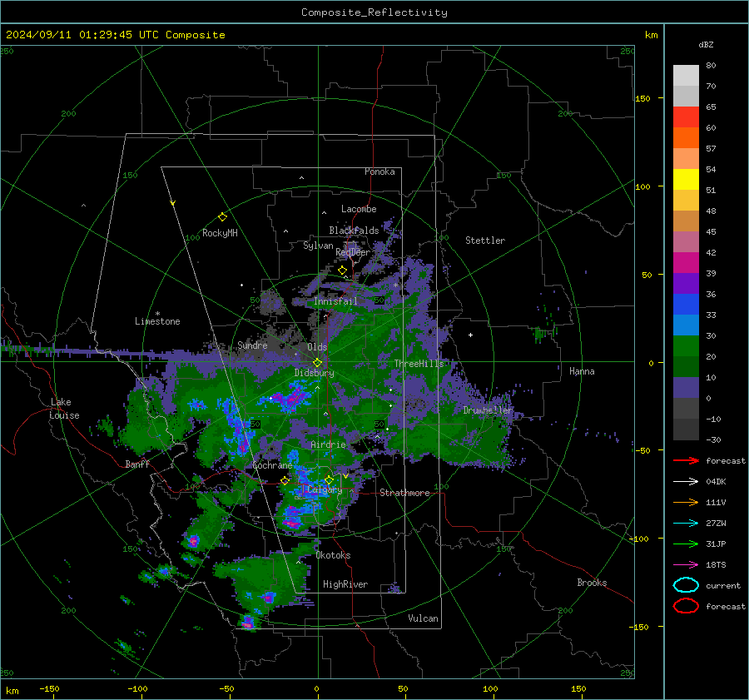The height and width of the screenshot is (700, 749).
Task: Click the 'current' legend label
Action: [x=723, y=586]
